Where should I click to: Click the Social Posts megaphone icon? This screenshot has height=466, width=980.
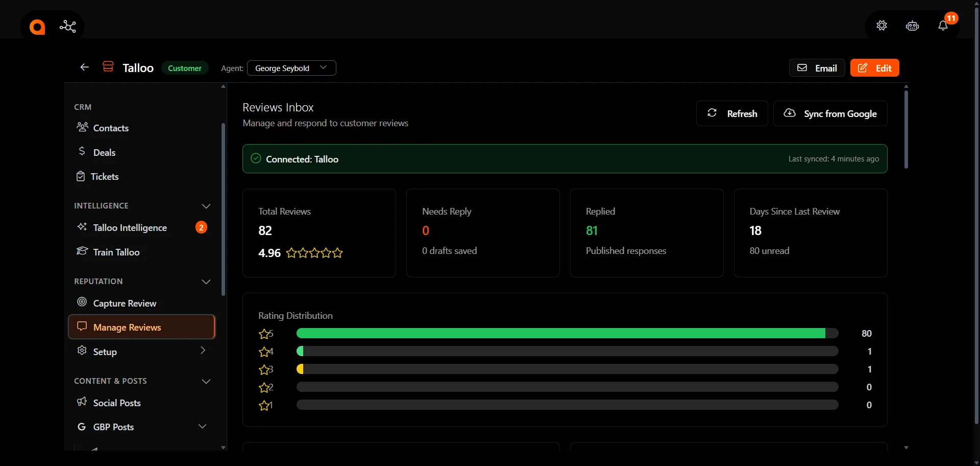pyautogui.click(x=82, y=402)
